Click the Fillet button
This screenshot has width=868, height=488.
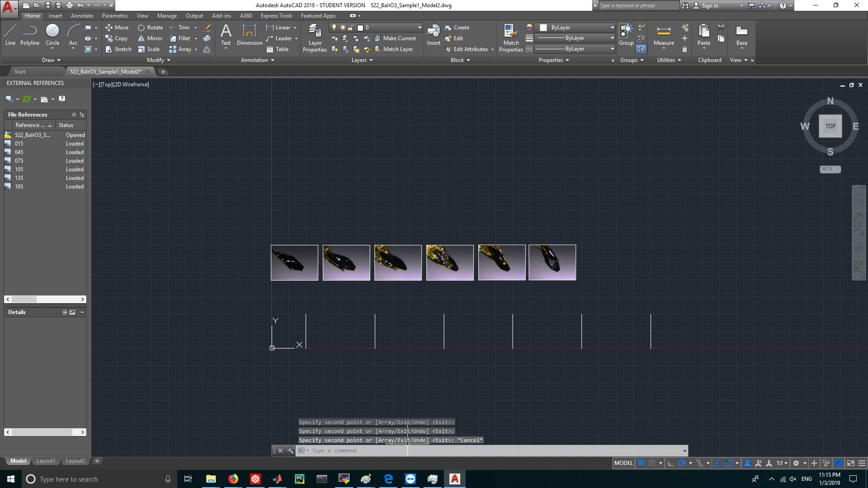(x=179, y=38)
